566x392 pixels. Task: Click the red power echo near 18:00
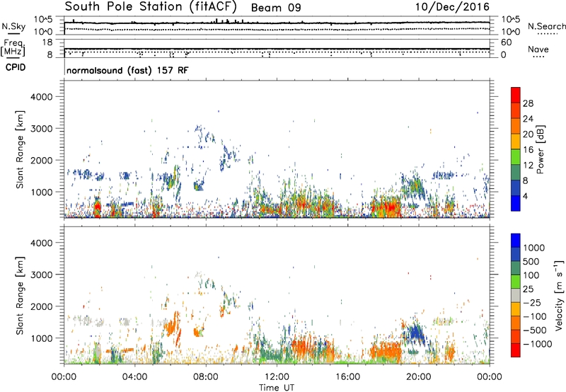[389, 207]
